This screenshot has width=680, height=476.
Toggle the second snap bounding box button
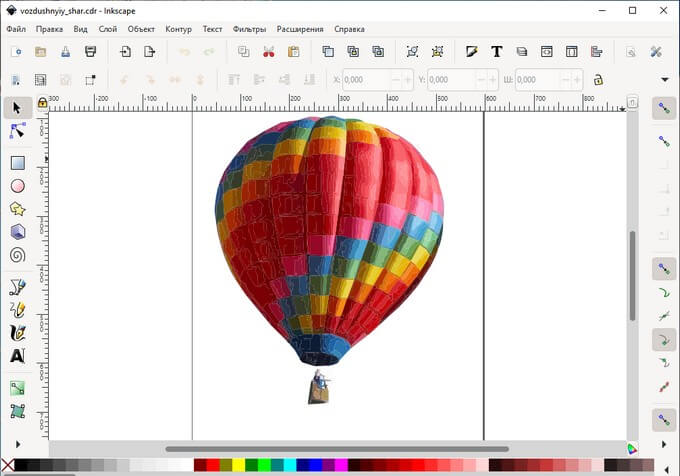coord(664,141)
